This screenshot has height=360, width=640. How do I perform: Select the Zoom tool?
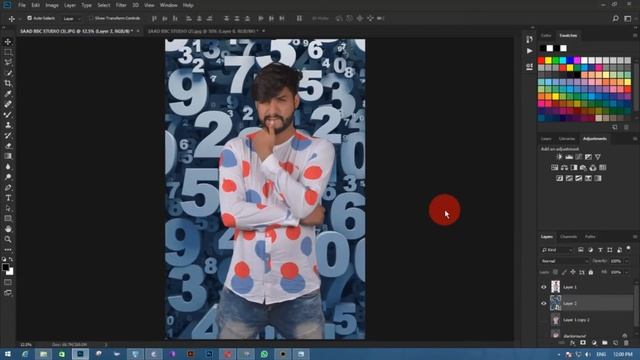(8, 240)
